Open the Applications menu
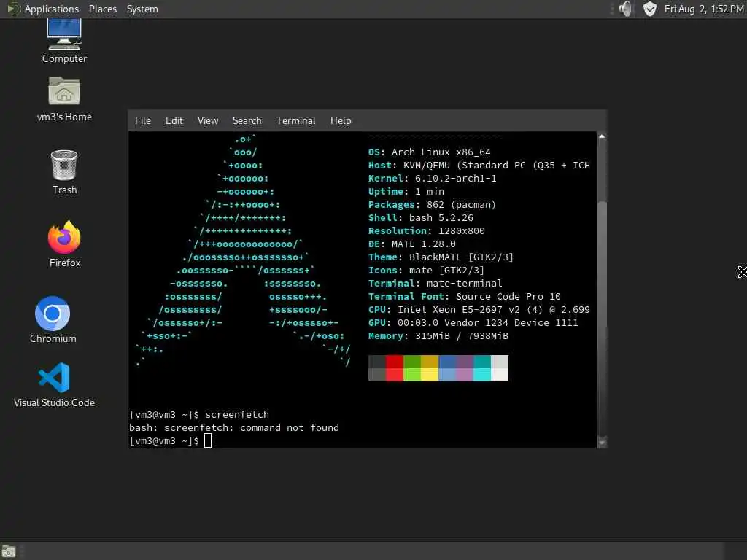Screen dimensions: 747x560 point(52,9)
